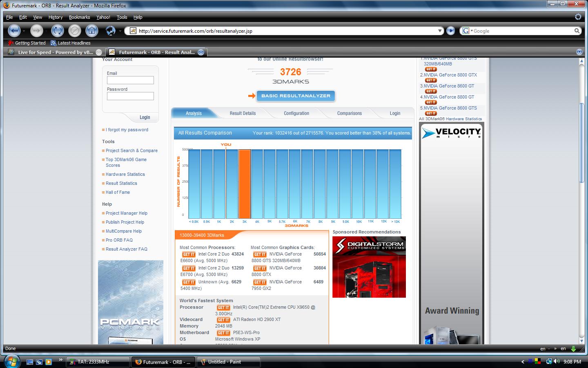This screenshot has width=588, height=368.
Task: Click the orange 3K bar in the chart
Action: click(x=245, y=184)
